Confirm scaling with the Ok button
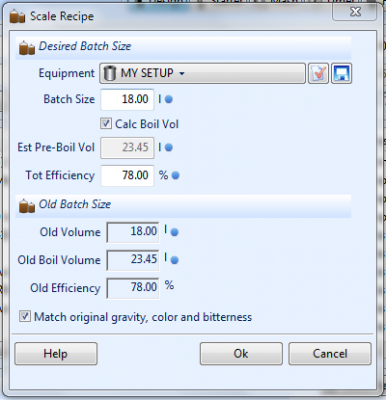Image resolution: width=386 pixels, height=400 pixels. [241, 354]
